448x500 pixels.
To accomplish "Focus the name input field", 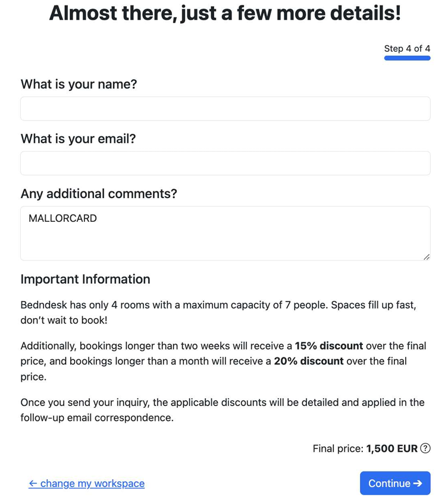I will [225, 109].
